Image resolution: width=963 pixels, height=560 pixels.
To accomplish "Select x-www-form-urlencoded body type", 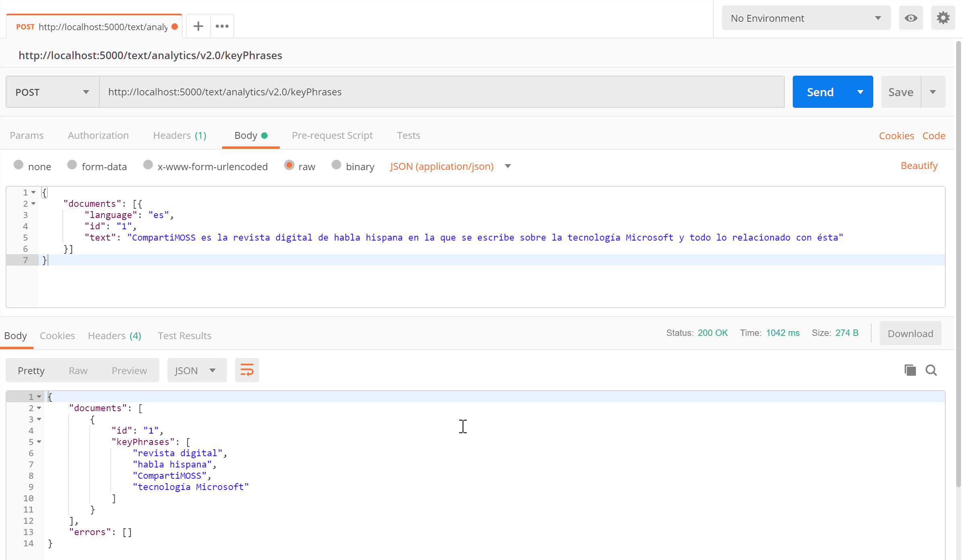I will click(x=148, y=165).
